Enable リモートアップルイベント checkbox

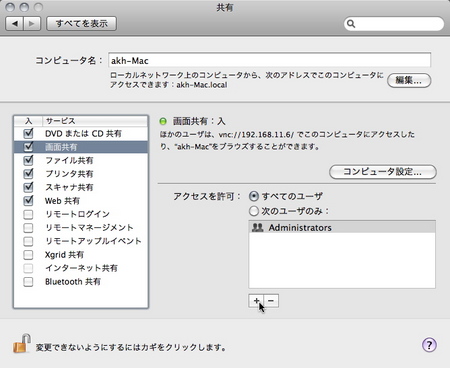click(28, 241)
